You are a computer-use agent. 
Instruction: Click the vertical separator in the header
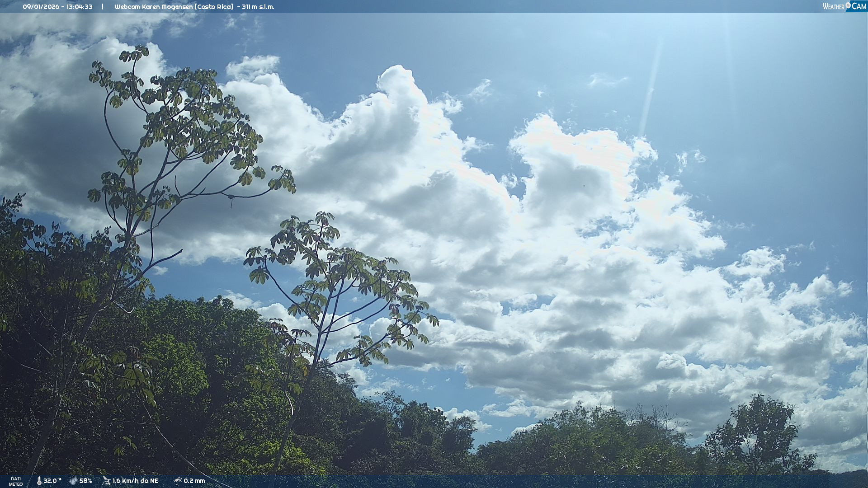pos(103,7)
